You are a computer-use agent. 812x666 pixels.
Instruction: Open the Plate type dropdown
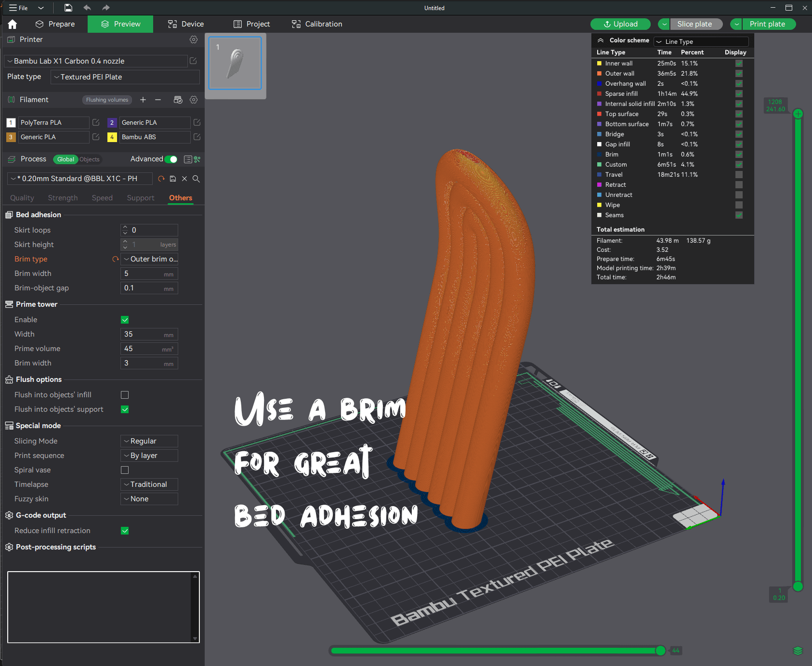pyautogui.click(x=125, y=77)
